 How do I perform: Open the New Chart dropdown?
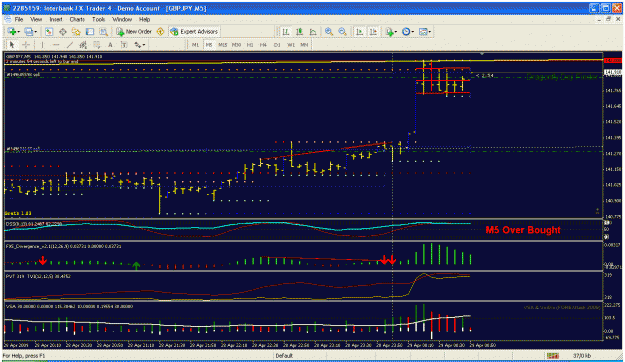pyautogui.click(x=13, y=31)
